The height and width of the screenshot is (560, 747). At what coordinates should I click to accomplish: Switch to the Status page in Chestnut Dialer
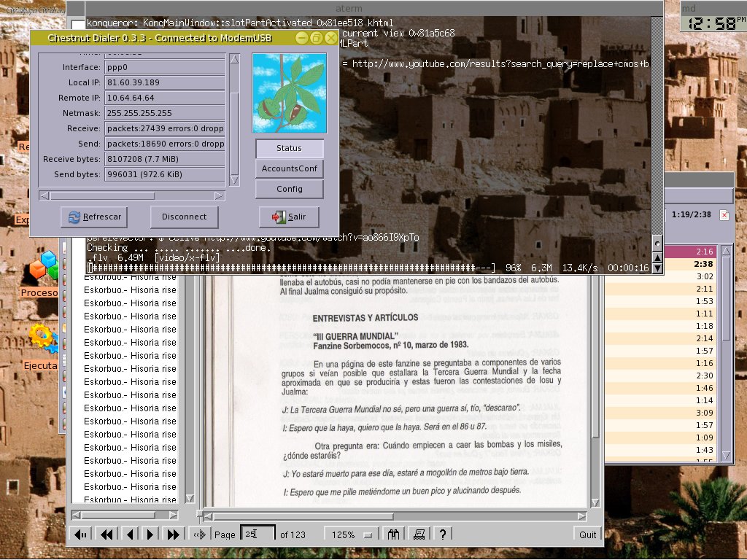click(289, 148)
